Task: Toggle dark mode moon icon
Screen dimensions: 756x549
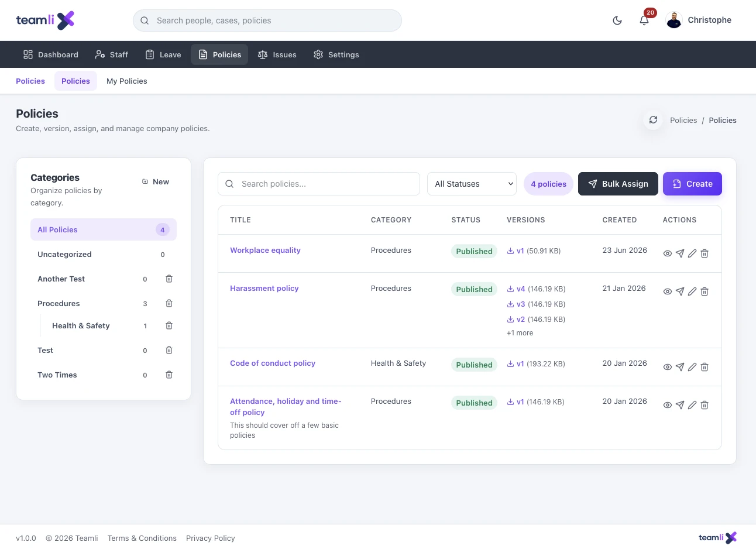Action: [x=617, y=20]
